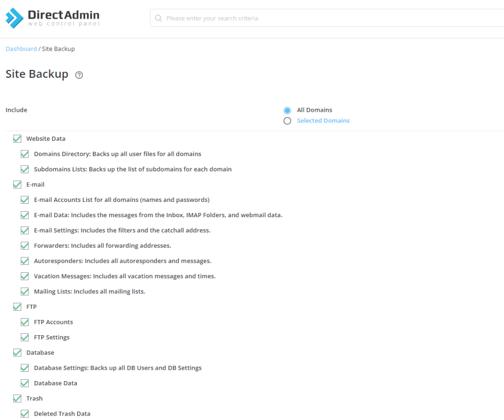
Task: Disable the Deleted Trash Data checkbox
Action: [25, 414]
